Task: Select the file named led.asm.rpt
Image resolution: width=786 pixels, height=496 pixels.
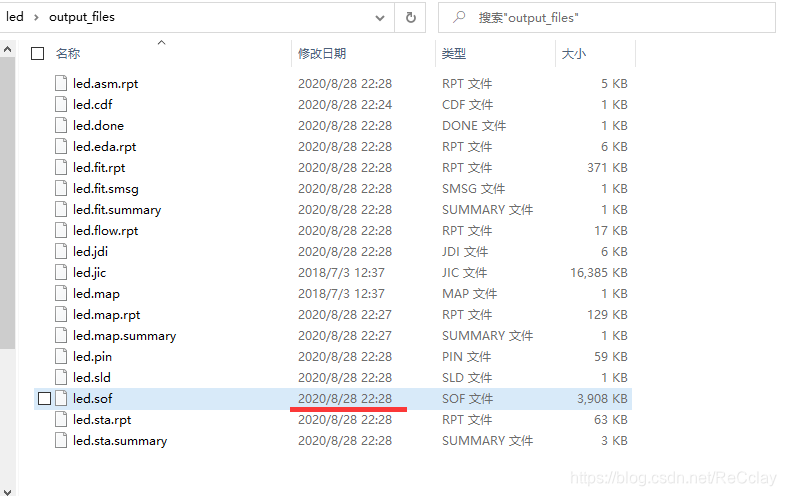Action: pos(105,84)
